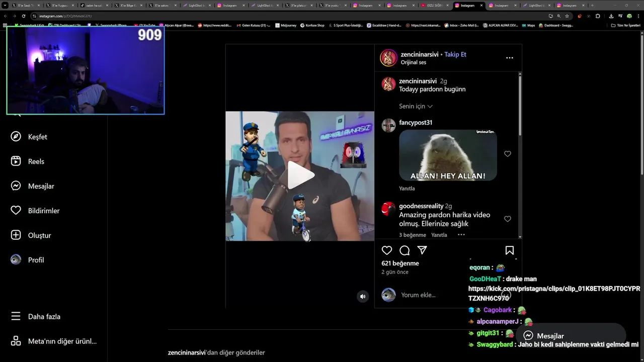View site information icon in address bar
Screen dimensions: 644x362
[x=34, y=16]
